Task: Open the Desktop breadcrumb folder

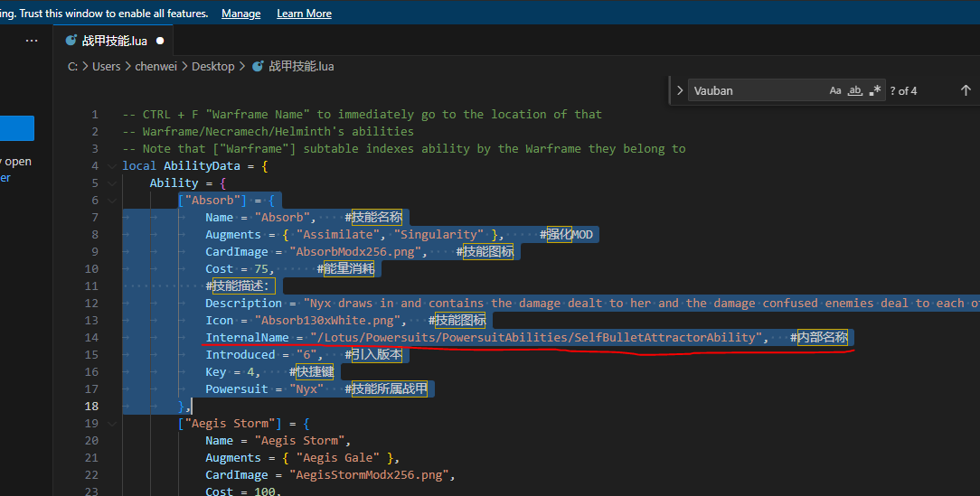Action: click(x=212, y=66)
